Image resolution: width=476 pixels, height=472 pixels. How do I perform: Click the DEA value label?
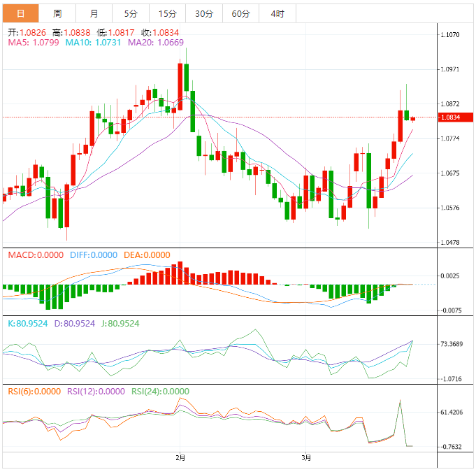click(x=147, y=255)
